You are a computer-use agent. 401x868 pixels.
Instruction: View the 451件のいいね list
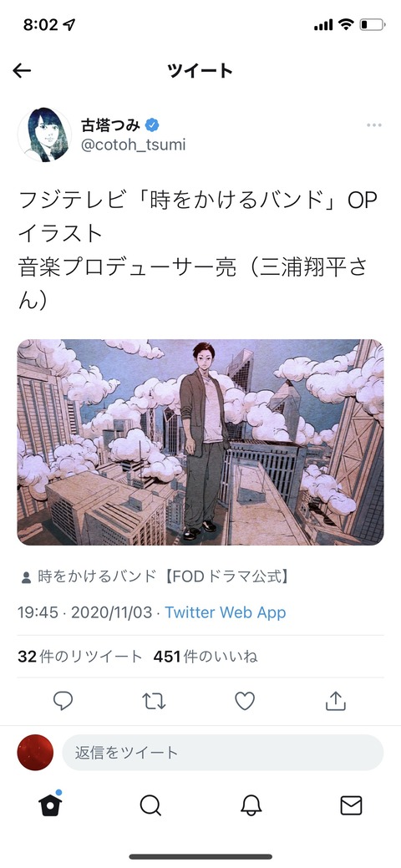point(206,657)
